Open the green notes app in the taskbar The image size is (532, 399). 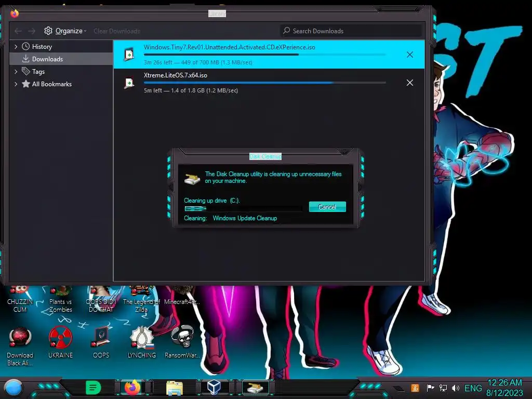[94, 388]
